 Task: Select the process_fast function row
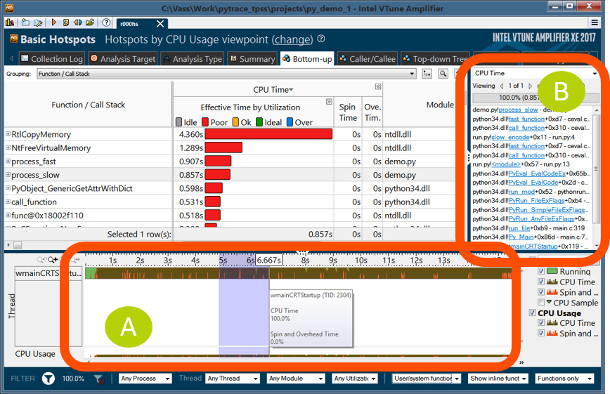click(x=230, y=161)
